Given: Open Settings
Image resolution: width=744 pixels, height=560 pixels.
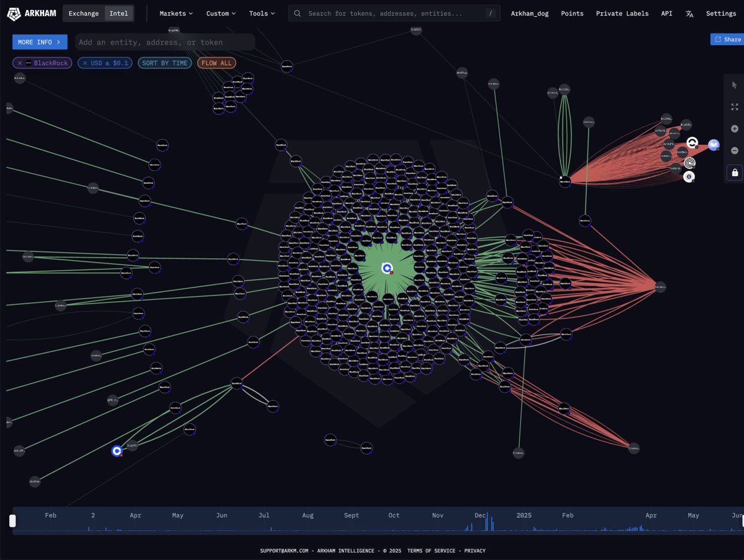Looking at the screenshot, I should tap(721, 13).
